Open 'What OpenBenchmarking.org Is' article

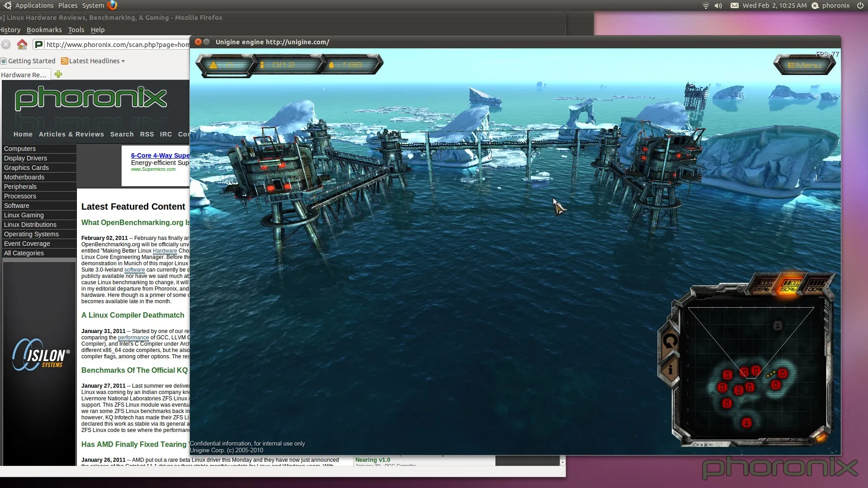click(136, 222)
